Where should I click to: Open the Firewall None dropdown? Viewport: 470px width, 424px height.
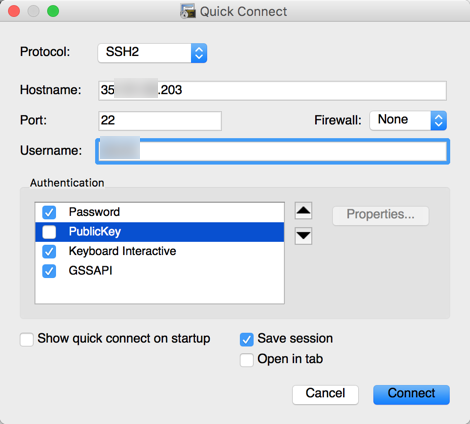click(408, 120)
